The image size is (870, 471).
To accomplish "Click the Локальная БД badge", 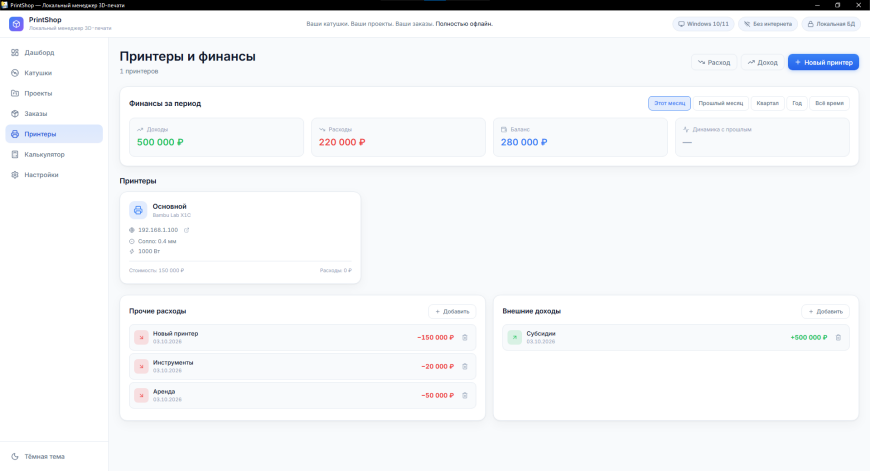I will [831, 24].
